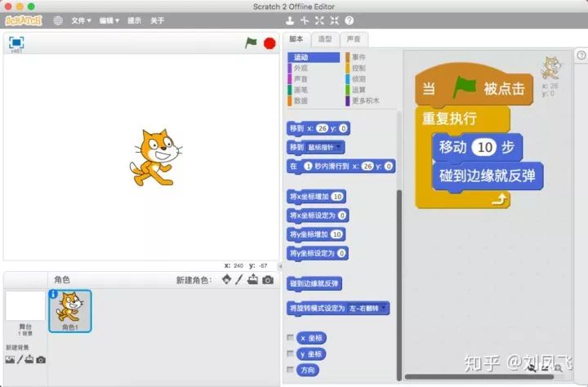Click the 将x坐标设定为 0 palette block
588x387 pixels.
pos(318,216)
